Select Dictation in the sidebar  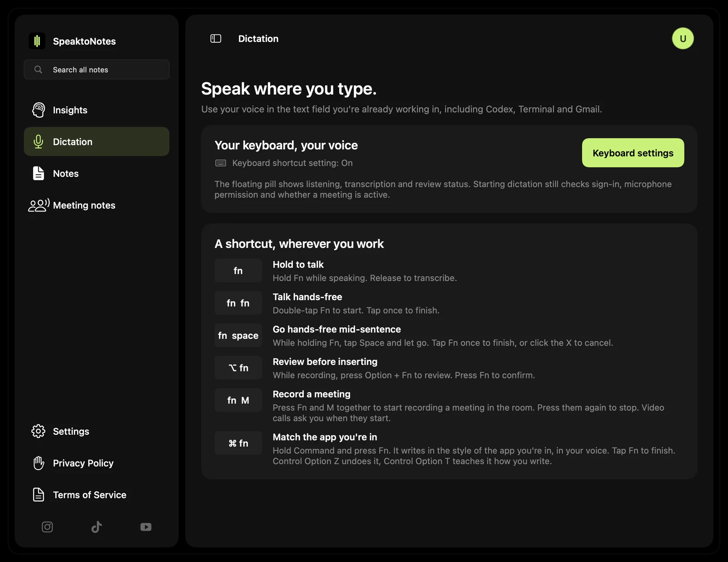96,141
